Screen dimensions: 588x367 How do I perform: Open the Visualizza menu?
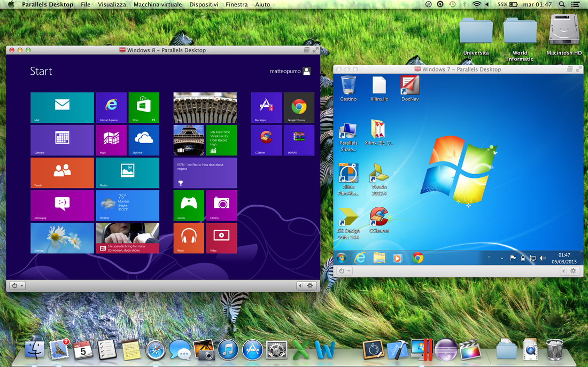click(x=112, y=4)
